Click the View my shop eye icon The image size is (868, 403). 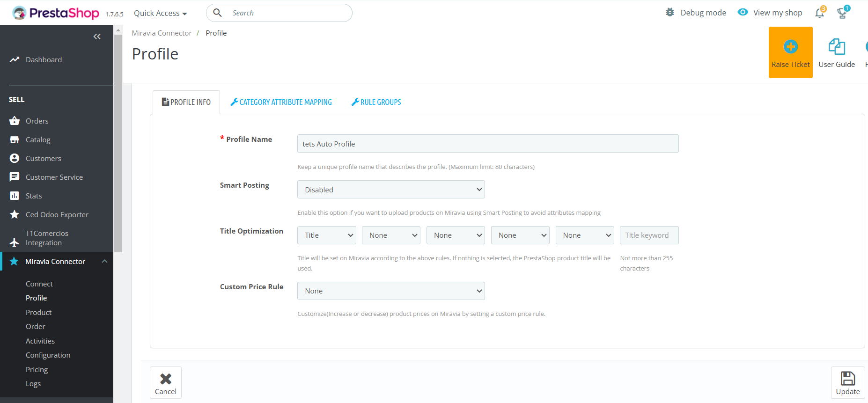tap(743, 12)
